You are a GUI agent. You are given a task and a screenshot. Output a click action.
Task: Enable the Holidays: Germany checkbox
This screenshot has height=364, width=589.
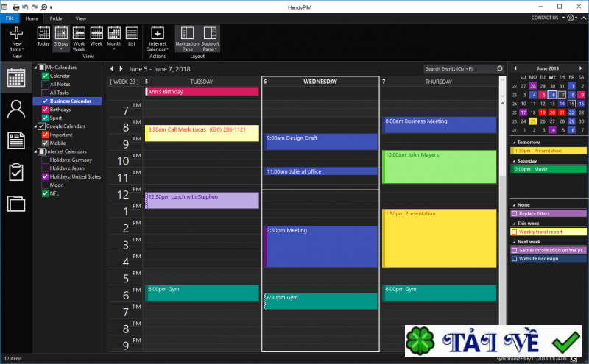pos(45,160)
